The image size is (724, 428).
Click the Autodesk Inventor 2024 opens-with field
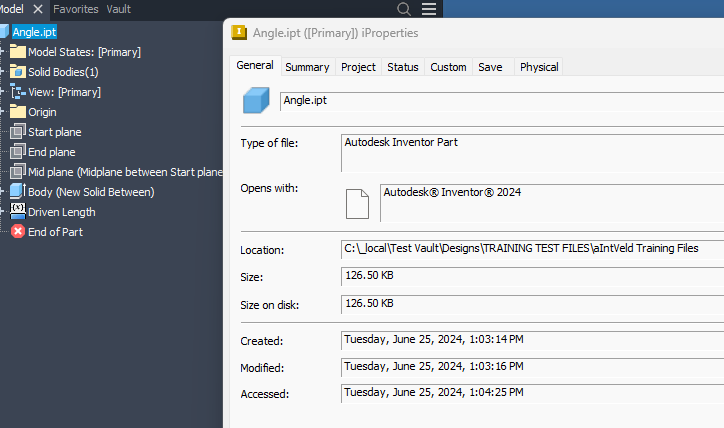[552, 203]
